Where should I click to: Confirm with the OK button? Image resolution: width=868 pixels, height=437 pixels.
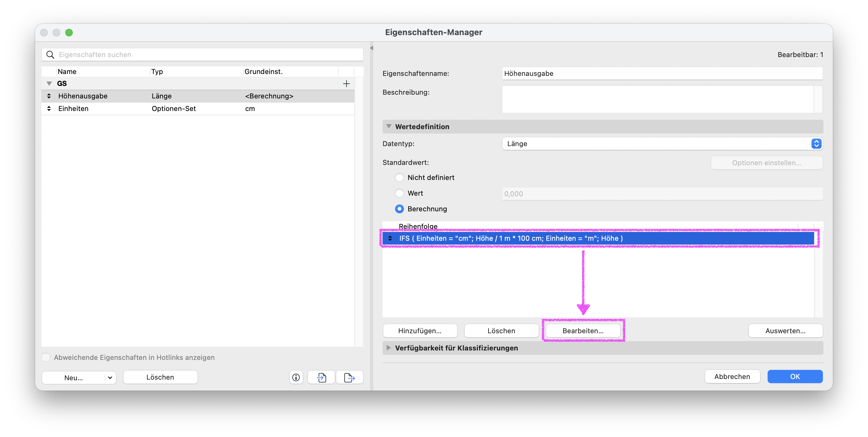click(x=795, y=377)
